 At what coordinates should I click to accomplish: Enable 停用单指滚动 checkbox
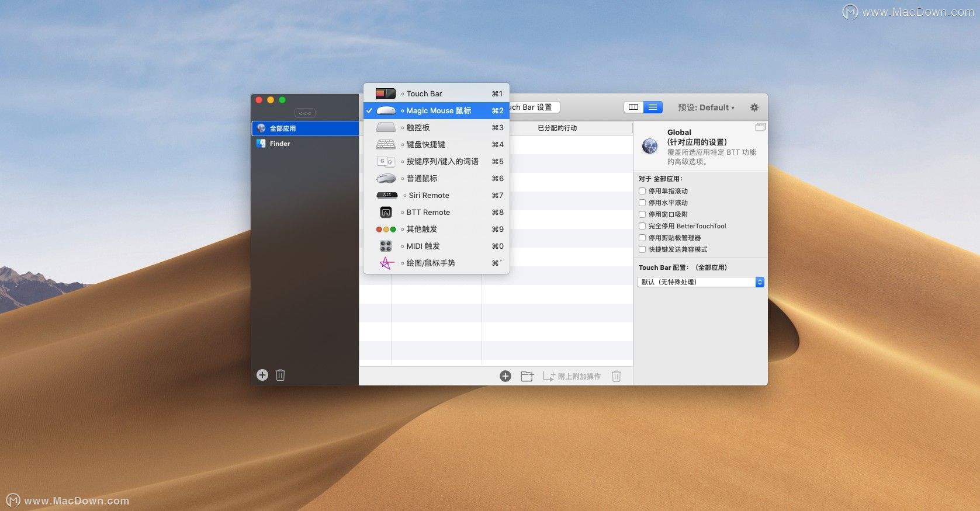pyautogui.click(x=642, y=191)
